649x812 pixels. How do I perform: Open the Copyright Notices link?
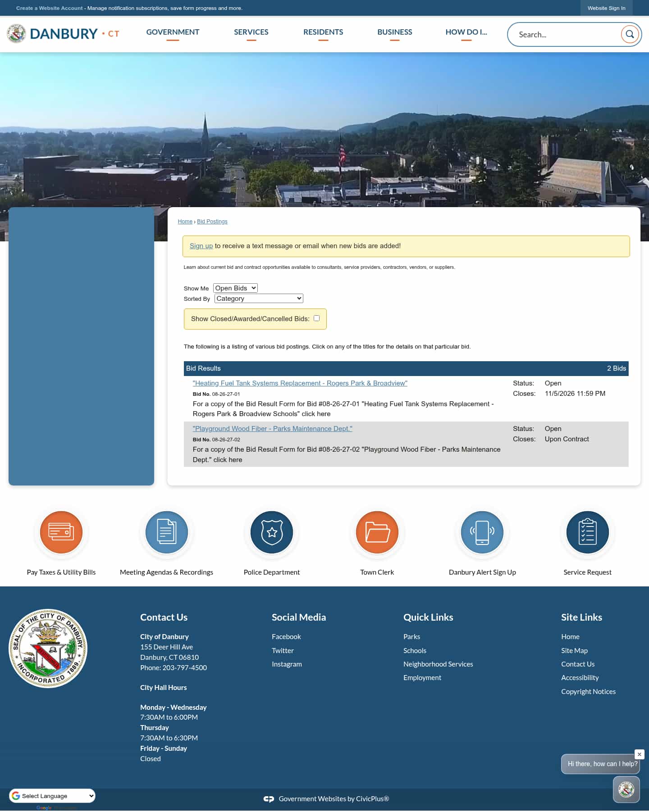pos(589,692)
